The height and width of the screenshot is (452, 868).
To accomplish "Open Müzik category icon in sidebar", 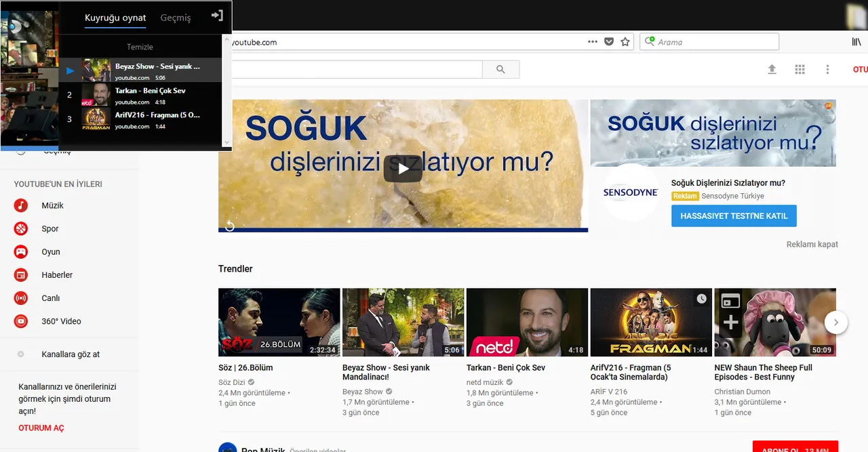I will click(x=21, y=205).
